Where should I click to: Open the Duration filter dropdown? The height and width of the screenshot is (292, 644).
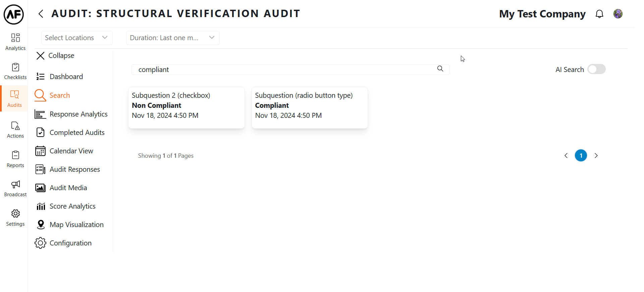click(172, 38)
